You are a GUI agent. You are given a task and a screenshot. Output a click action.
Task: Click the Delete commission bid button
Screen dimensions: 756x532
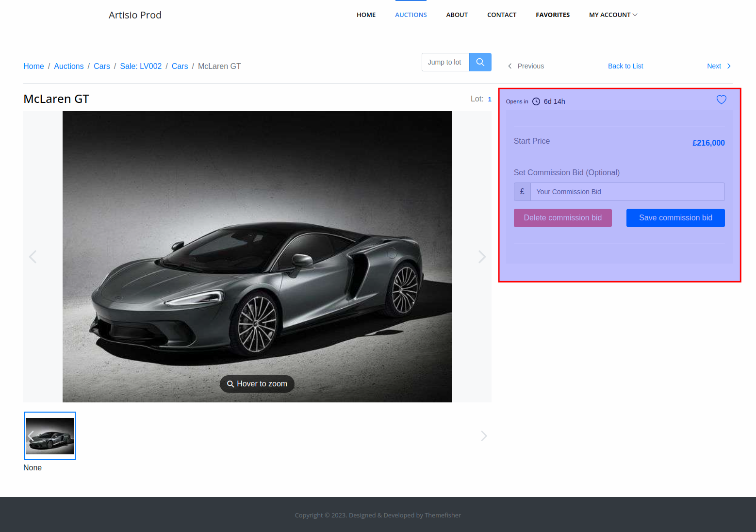pyautogui.click(x=563, y=218)
